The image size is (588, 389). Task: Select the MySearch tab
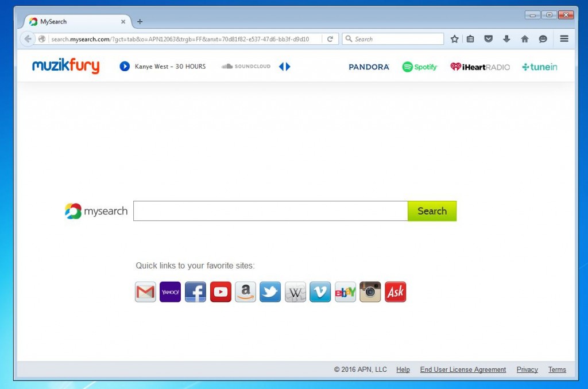(x=78, y=22)
